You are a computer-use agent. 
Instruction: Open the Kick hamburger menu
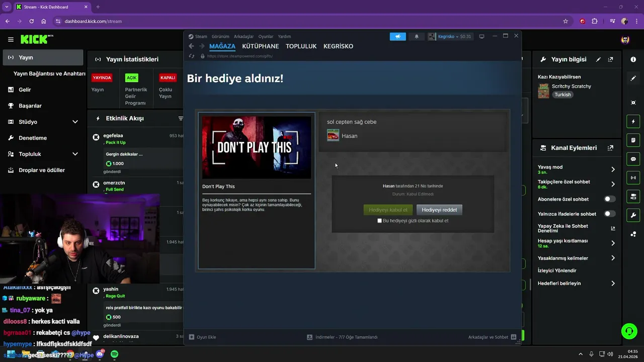[x=11, y=39]
